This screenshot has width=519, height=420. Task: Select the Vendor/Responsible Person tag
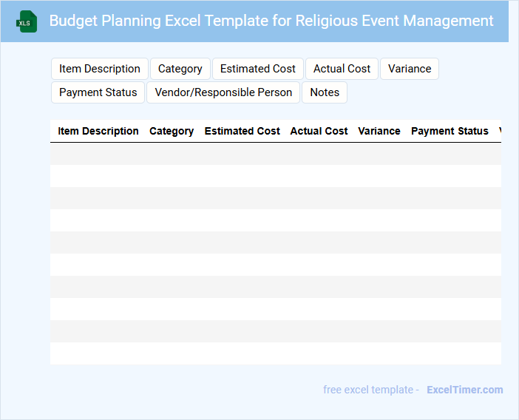tap(223, 92)
